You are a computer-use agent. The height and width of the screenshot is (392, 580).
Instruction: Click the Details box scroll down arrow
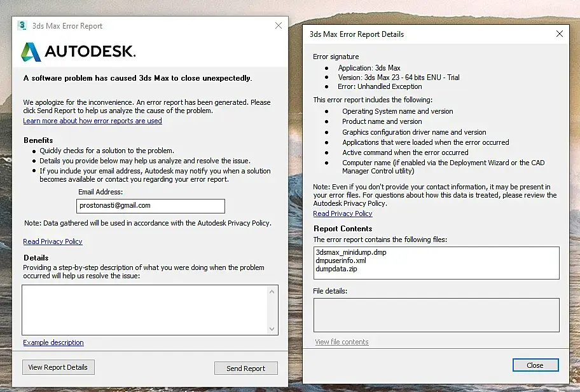(x=272, y=329)
